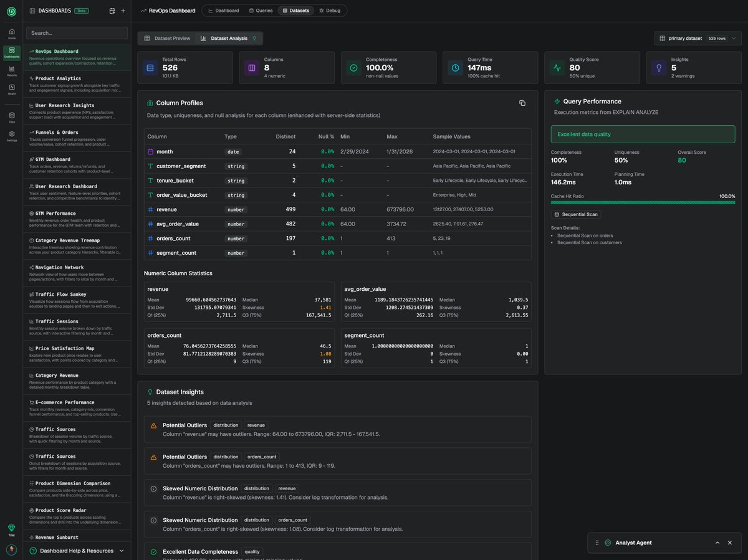Click the Analyst Agent drag handle
The image size is (748, 560).
(597, 543)
